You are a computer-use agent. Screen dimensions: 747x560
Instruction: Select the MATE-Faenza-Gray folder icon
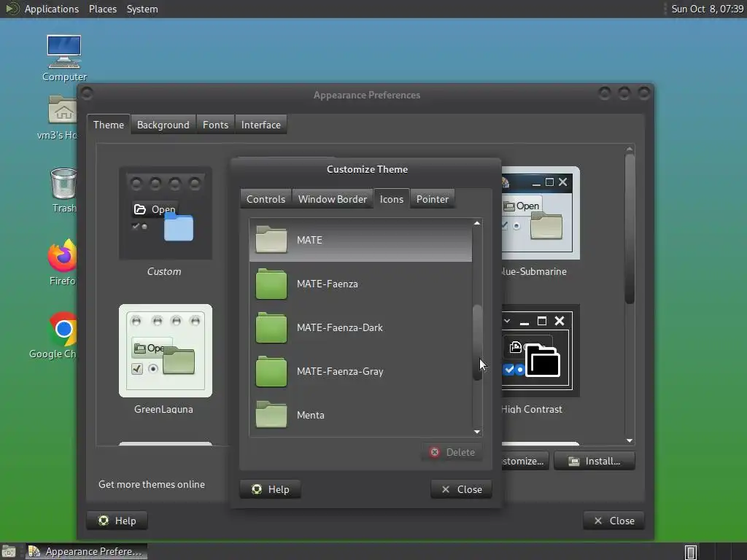[x=271, y=371]
